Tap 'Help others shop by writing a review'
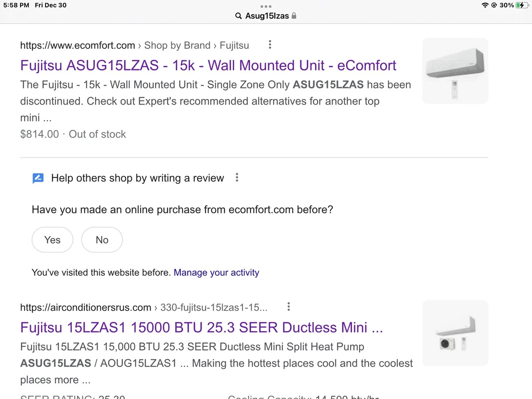 (137, 178)
